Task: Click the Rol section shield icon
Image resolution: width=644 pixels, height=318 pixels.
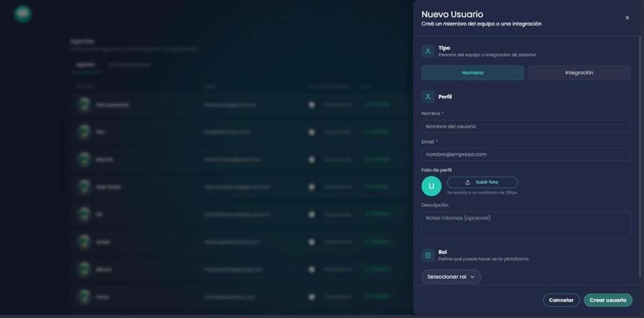Action: point(428,256)
